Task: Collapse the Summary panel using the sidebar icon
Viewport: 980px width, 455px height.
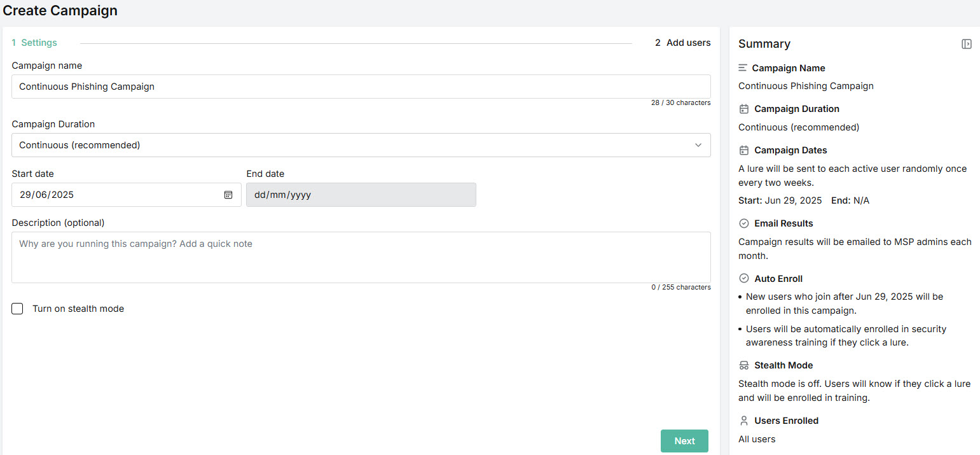Action: tap(966, 44)
